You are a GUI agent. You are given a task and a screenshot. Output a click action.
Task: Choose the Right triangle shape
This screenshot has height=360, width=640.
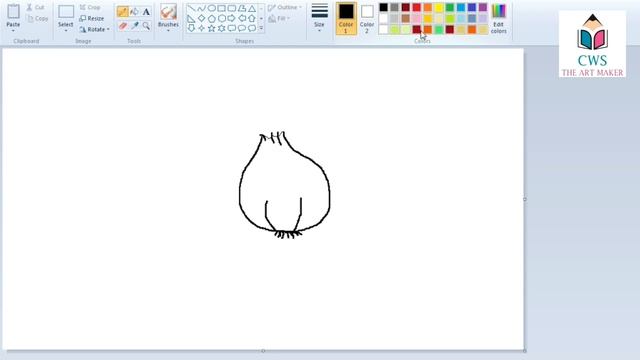click(x=191, y=18)
